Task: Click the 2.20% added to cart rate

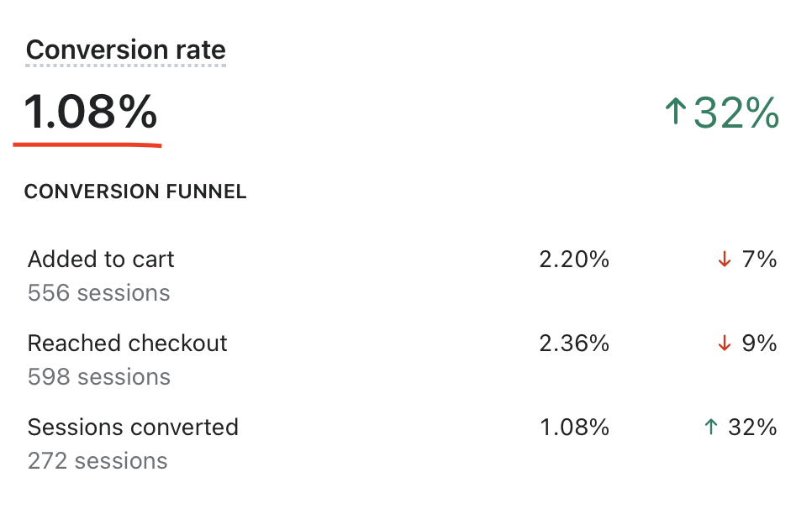Action: click(x=574, y=260)
